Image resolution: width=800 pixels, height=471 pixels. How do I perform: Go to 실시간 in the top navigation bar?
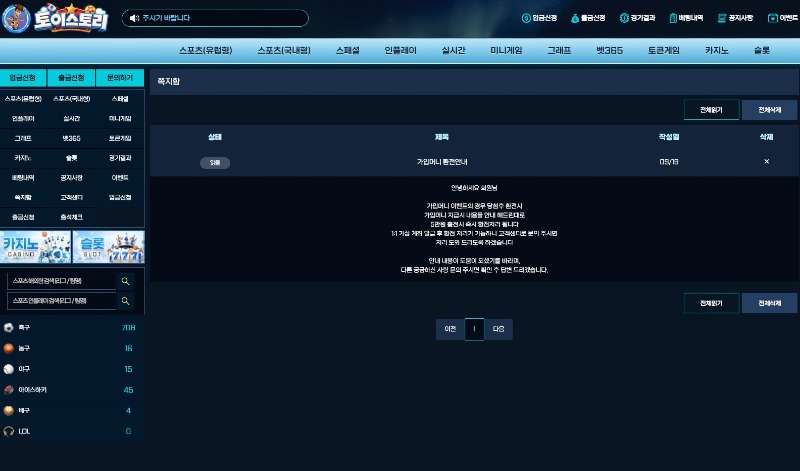point(453,51)
